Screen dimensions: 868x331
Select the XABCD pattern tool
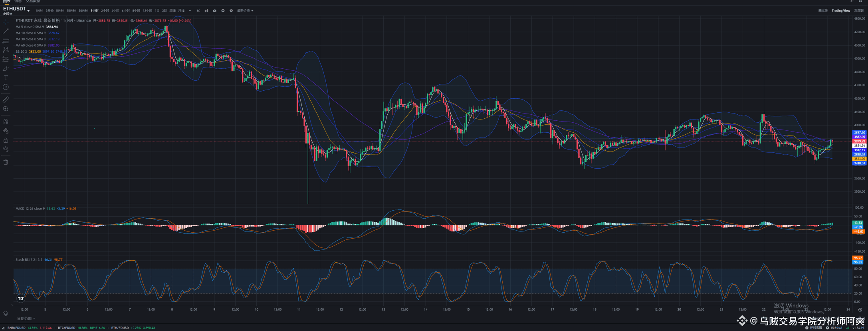pos(6,50)
